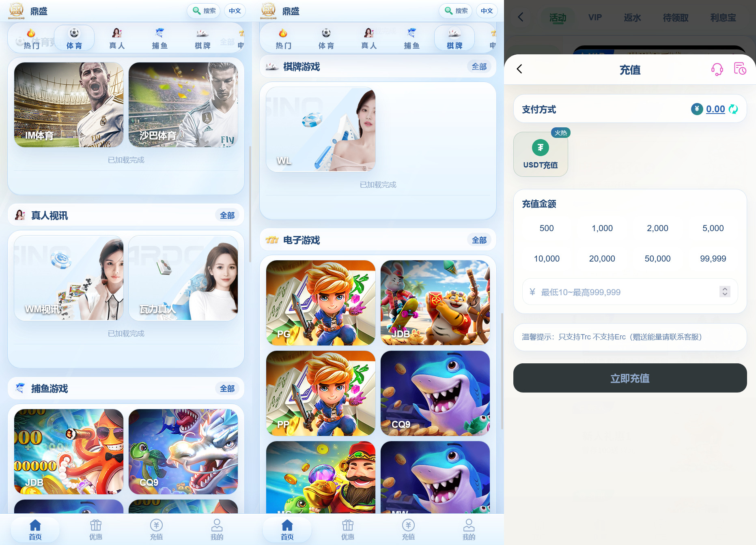Viewport: 756px width, 545px height.
Task: Open 沙巴体育 game card
Action: pos(183,105)
